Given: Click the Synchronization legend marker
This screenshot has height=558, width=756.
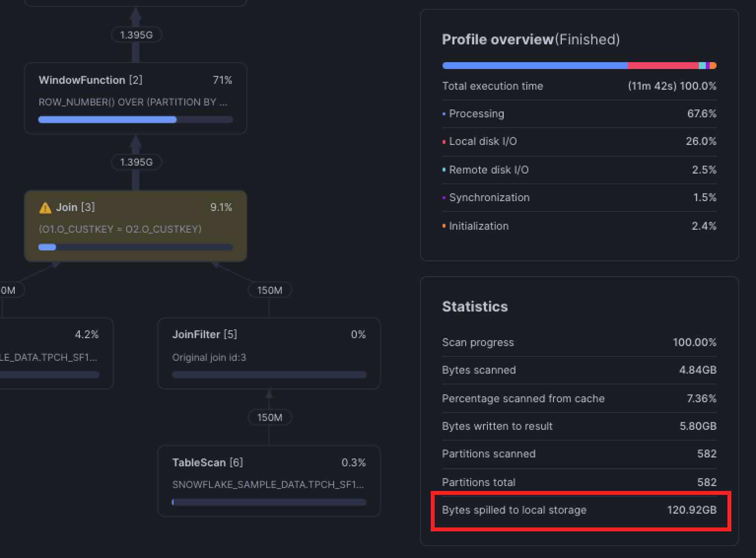Looking at the screenshot, I should coord(444,197).
